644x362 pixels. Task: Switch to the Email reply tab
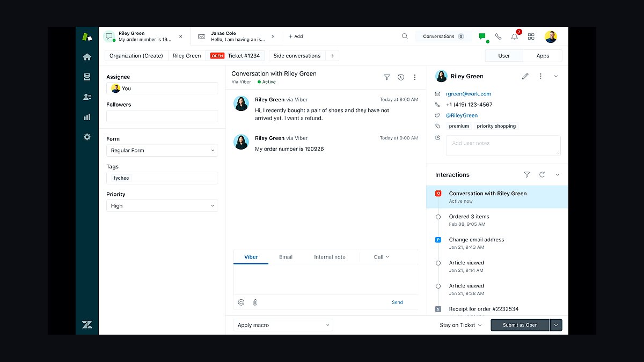coord(286,257)
